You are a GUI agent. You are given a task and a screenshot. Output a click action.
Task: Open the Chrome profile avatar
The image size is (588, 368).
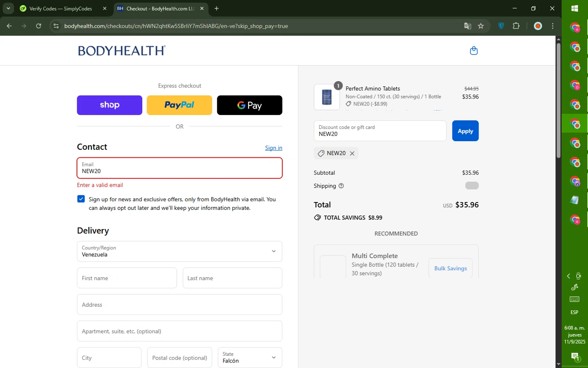(x=538, y=26)
